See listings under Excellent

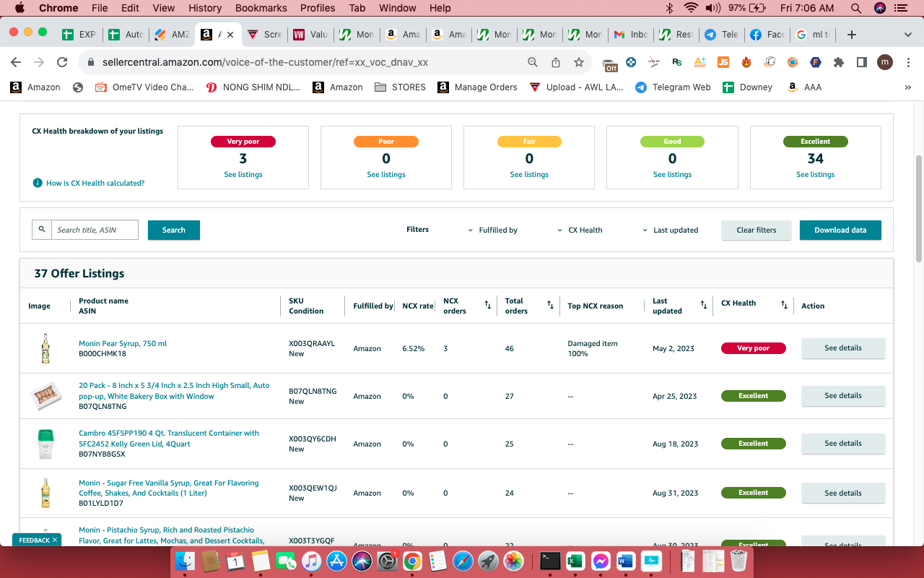tap(816, 174)
